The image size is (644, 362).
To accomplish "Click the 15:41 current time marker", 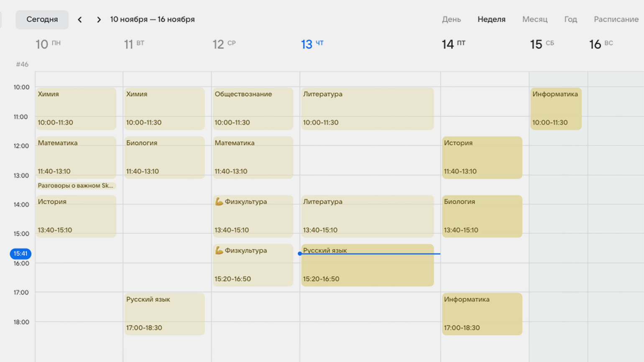I will [20, 254].
